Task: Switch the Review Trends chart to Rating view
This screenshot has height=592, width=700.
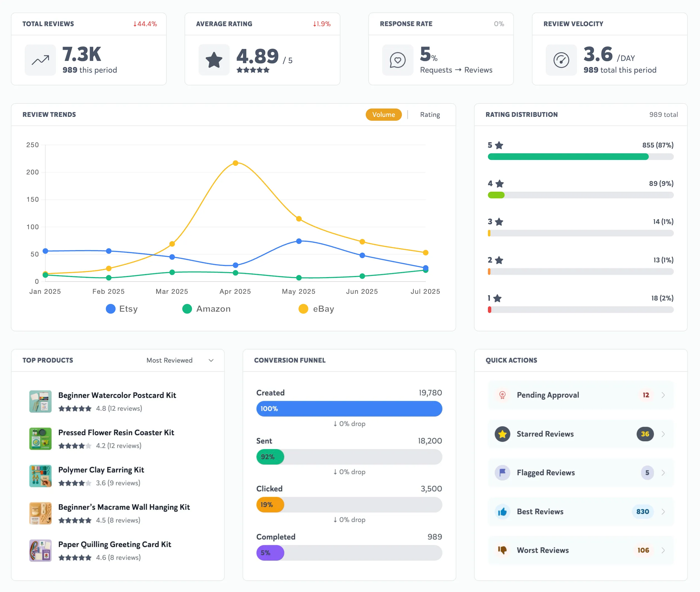Action: (x=430, y=114)
